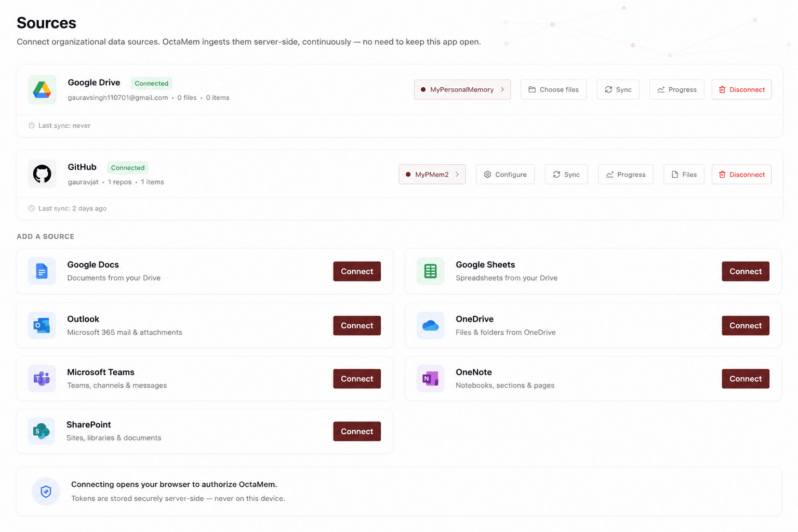Click the Connected badge next to Google Drive
Image resolution: width=798 pixels, height=532 pixels.
click(x=152, y=83)
